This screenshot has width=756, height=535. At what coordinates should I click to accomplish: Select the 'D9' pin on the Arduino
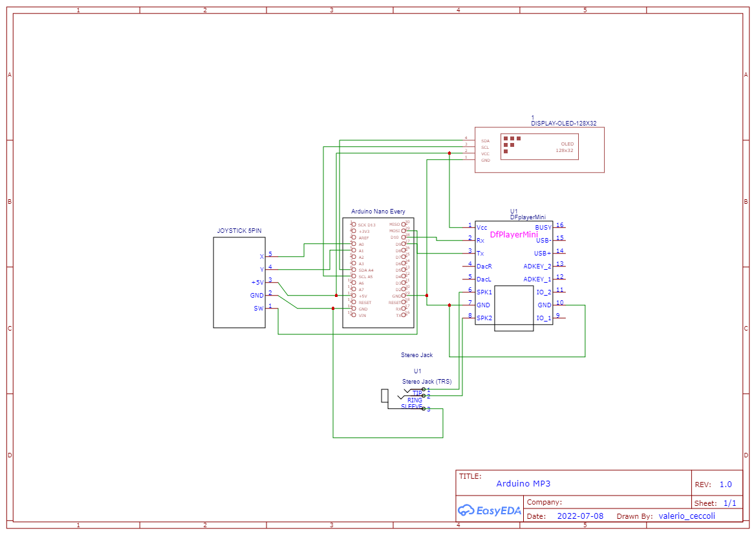coord(398,244)
